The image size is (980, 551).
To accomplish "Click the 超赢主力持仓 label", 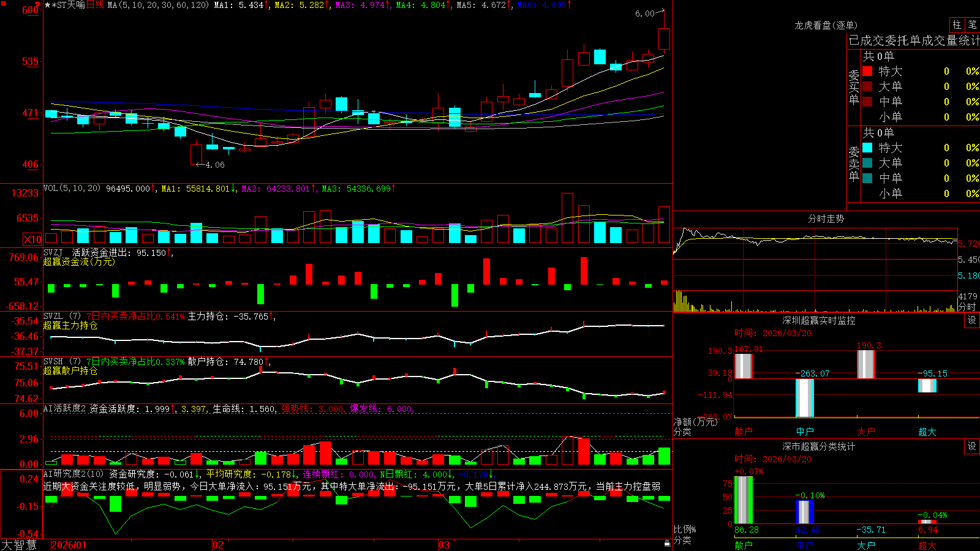I will click(70, 325).
